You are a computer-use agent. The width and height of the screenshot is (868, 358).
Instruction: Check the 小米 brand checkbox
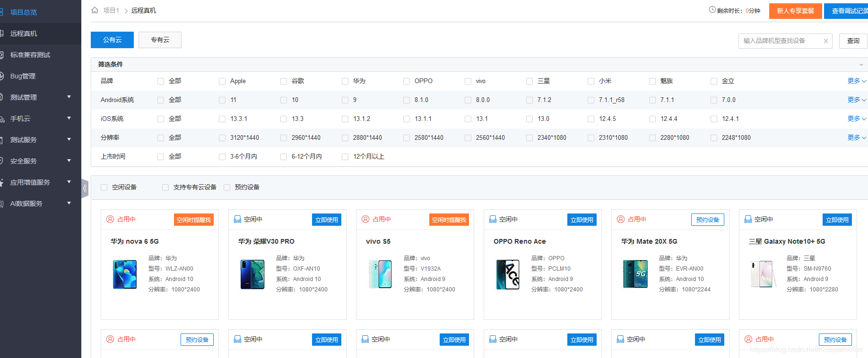[591, 81]
